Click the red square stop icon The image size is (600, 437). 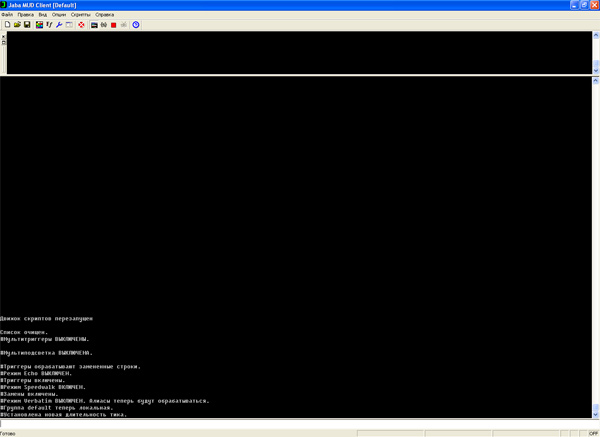coord(114,25)
